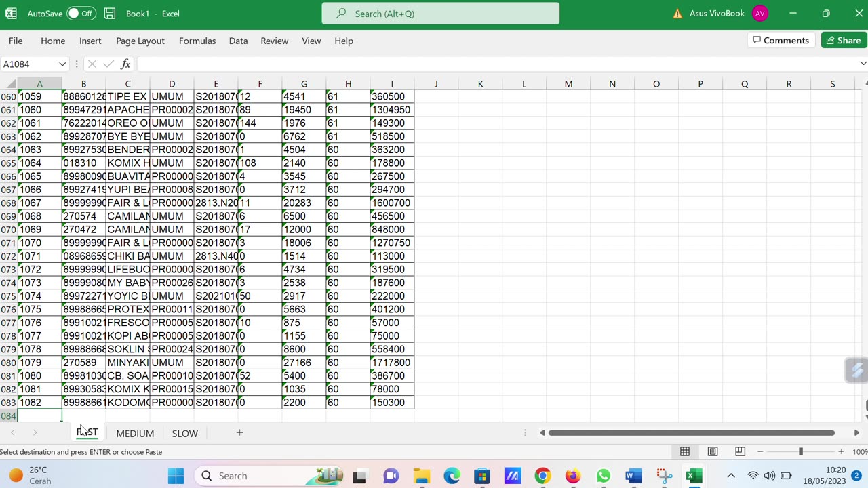
Task: Open the Help tab
Action: click(x=344, y=41)
